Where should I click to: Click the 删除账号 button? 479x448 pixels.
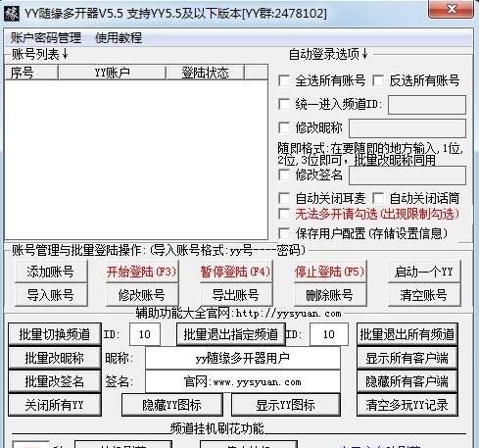330,295
